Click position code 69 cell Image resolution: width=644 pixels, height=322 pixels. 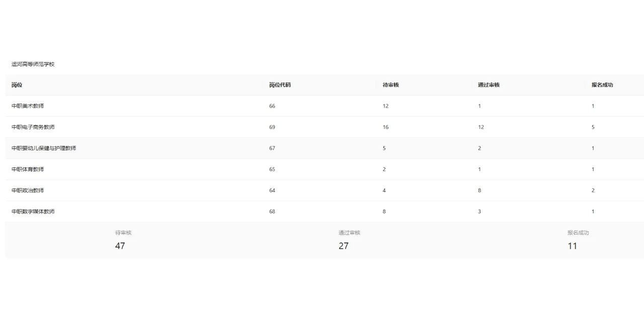click(272, 127)
